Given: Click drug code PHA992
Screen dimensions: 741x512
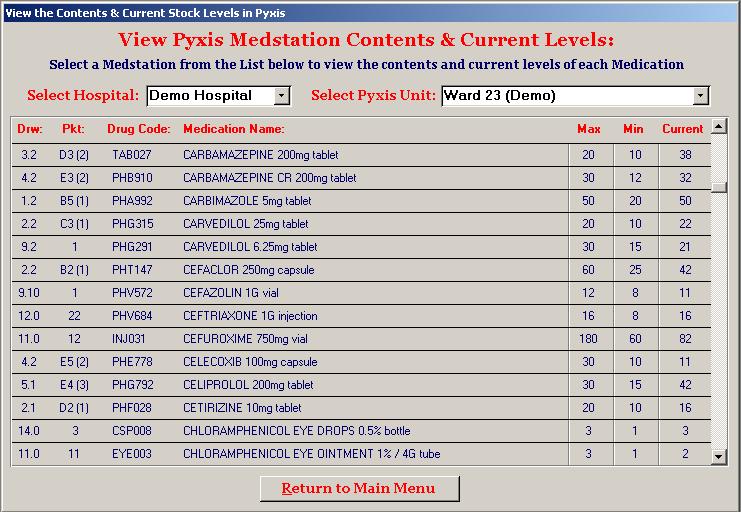Looking at the screenshot, I should tap(132, 201).
